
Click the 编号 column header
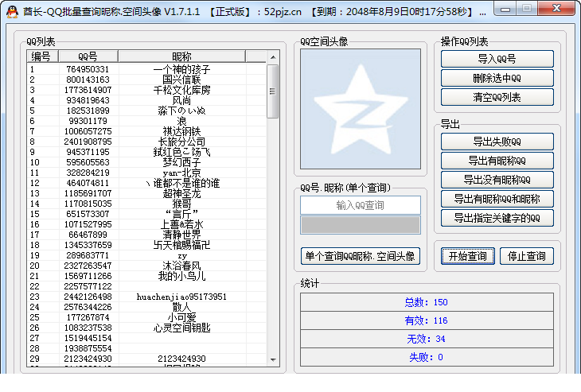point(42,56)
